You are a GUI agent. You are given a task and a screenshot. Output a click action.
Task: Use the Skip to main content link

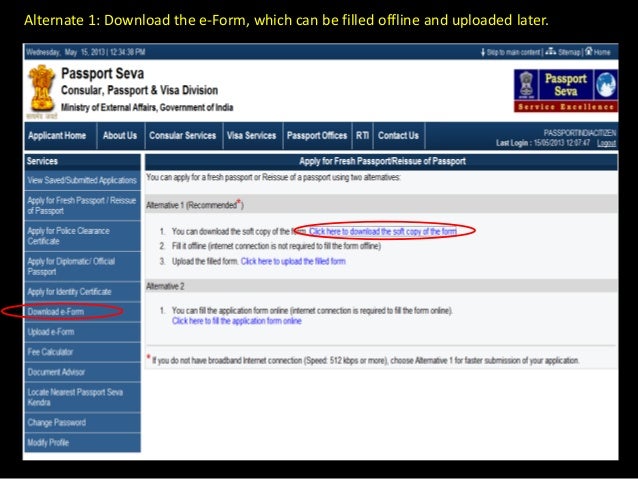pos(513,52)
